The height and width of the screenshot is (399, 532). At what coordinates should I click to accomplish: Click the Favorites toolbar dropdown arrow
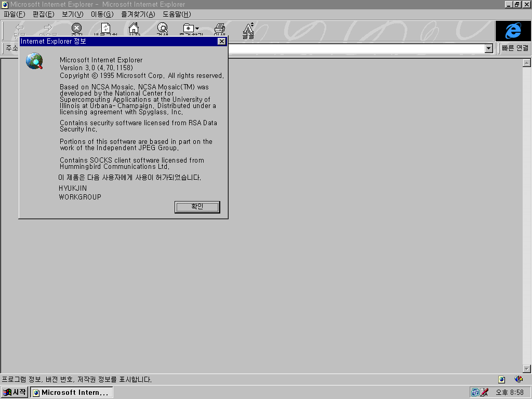pyautogui.click(x=197, y=29)
